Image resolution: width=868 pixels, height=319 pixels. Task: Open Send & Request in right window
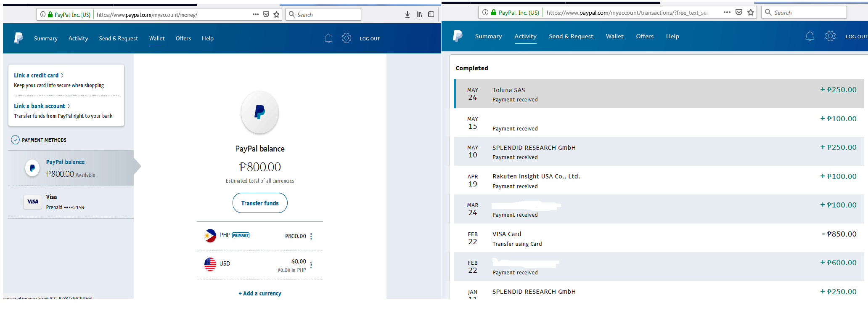click(571, 36)
